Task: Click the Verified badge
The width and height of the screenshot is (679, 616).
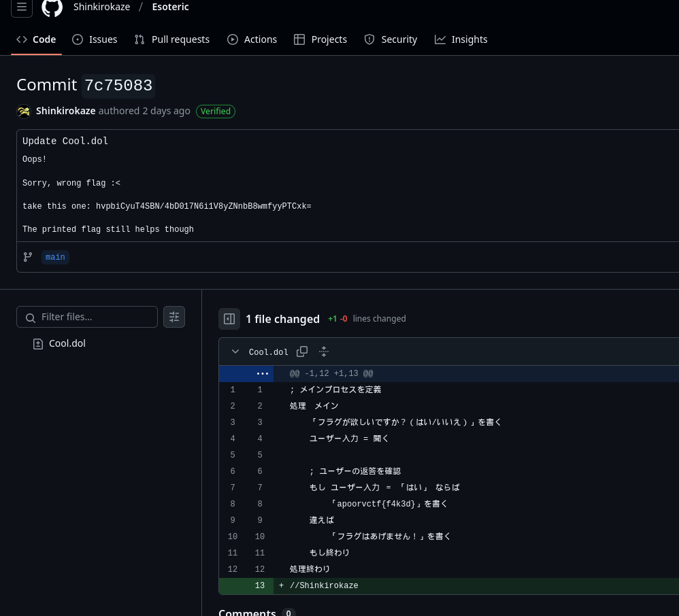Action: 216,112
